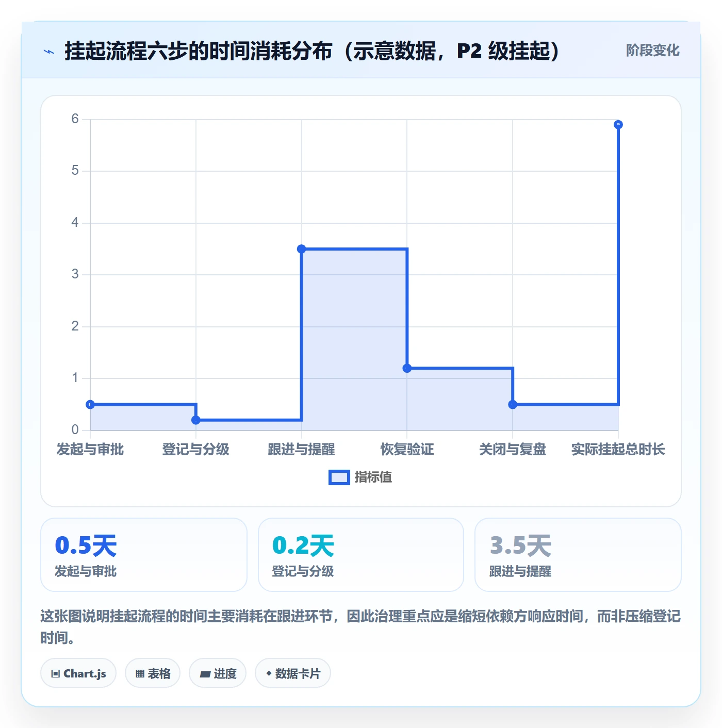The width and height of the screenshot is (722, 728).
Task: Select the 数据卡片 tag chip
Action: 293,673
